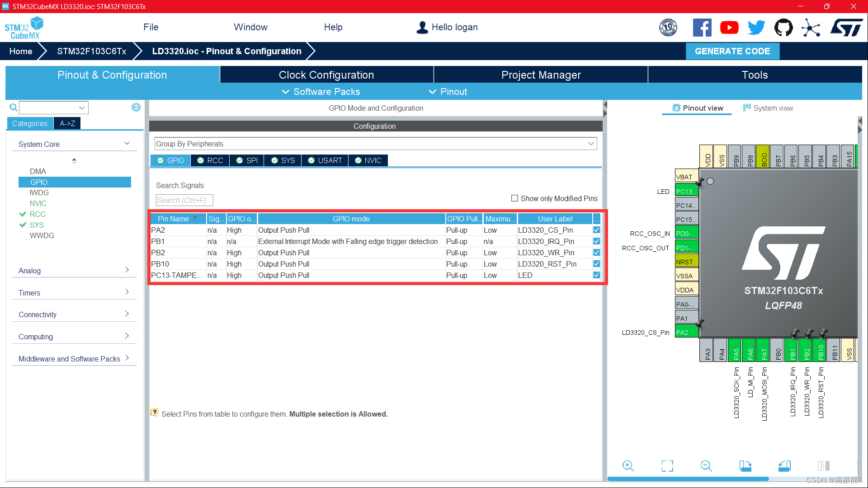Open the GitHub icon link

[783, 28]
